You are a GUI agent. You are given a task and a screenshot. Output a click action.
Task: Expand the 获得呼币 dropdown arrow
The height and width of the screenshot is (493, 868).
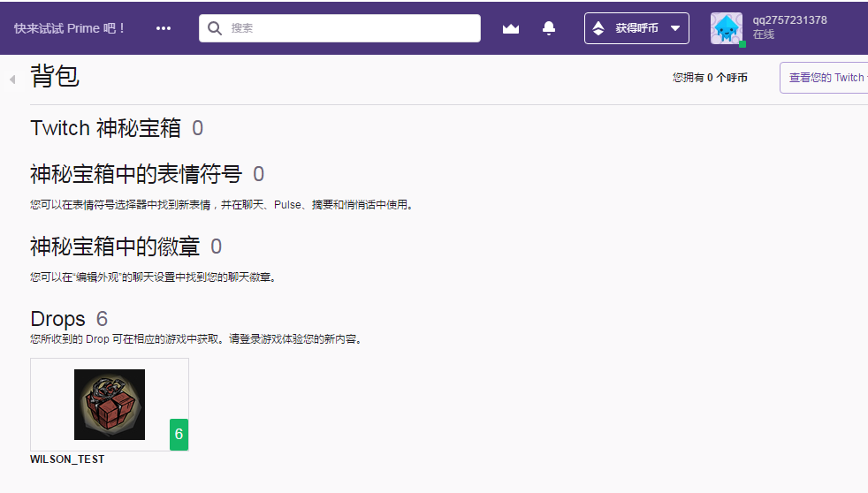pos(675,28)
